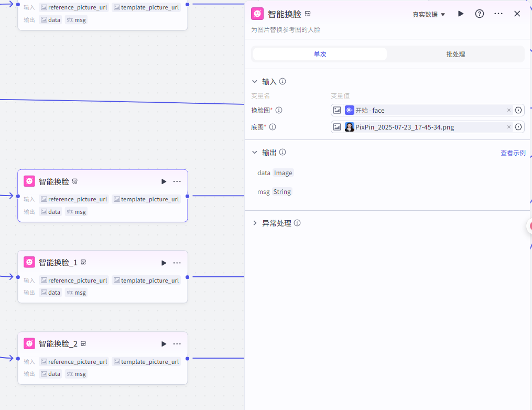Click info icon beside 输出 heading
Screen dimensions: 532x410
tap(283, 153)
